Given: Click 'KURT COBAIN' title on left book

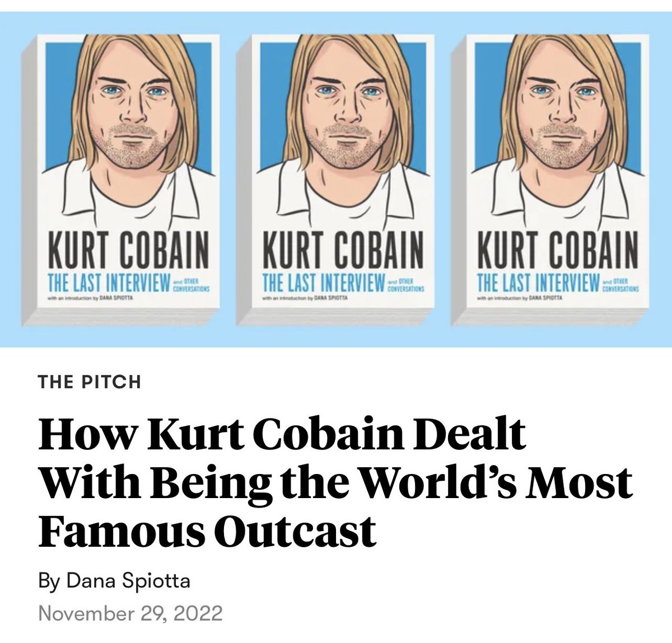Looking at the screenshot, I should [128, 250].
